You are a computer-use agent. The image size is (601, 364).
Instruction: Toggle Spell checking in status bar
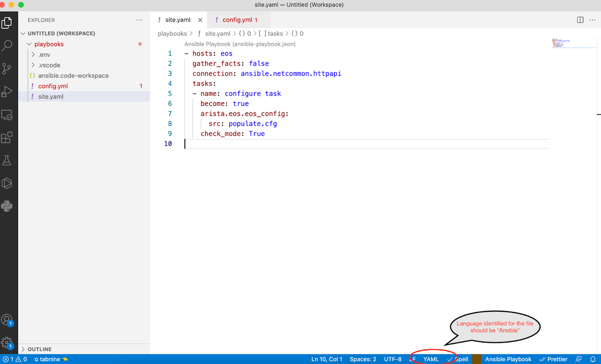(x=458, y=359)
